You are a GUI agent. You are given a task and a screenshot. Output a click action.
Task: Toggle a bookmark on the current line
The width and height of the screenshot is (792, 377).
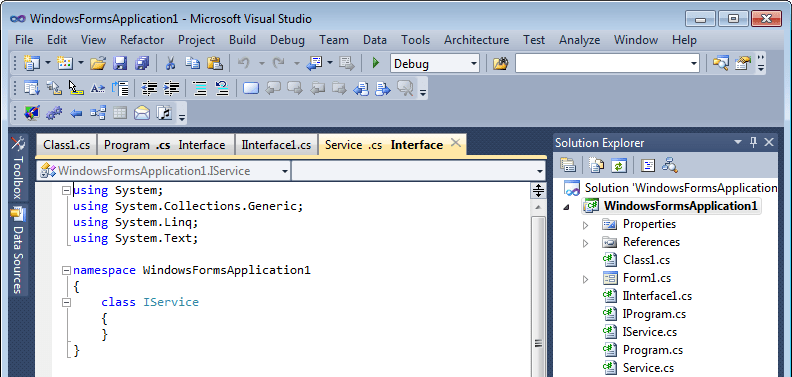click(x=251, y=88)
